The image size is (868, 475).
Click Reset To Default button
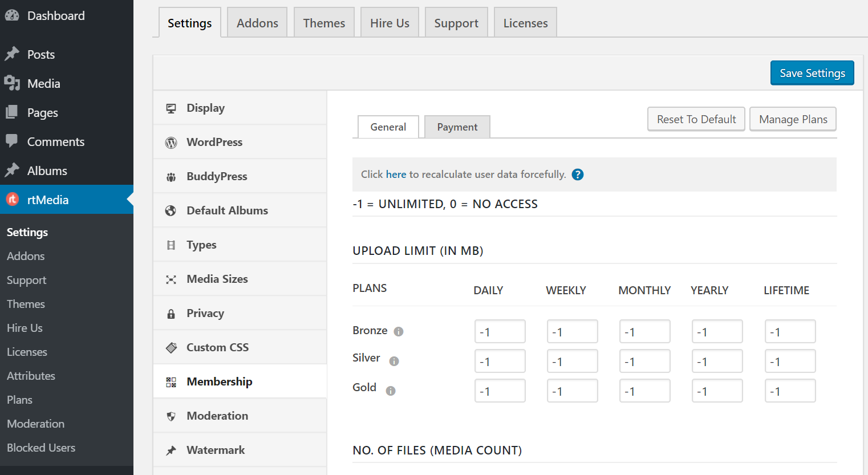[x=696, y=119]
